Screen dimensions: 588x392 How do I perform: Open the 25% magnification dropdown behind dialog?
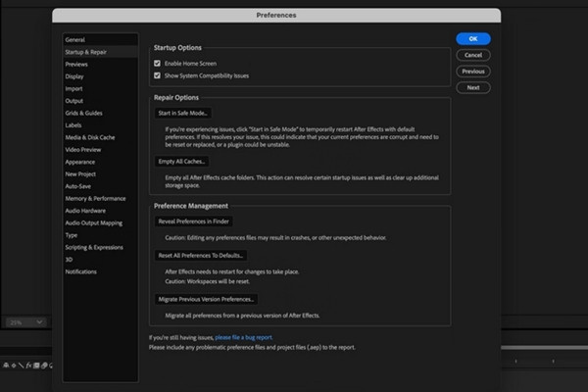pos(25,322)
